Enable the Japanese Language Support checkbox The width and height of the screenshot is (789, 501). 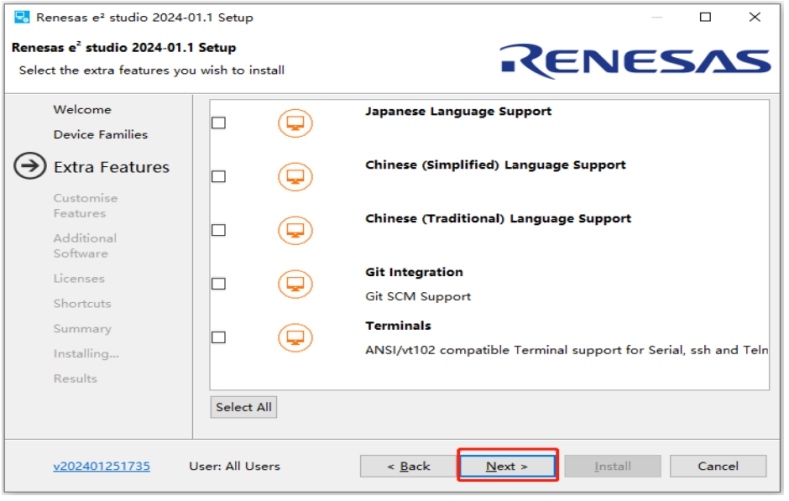[x=219, y=123]
